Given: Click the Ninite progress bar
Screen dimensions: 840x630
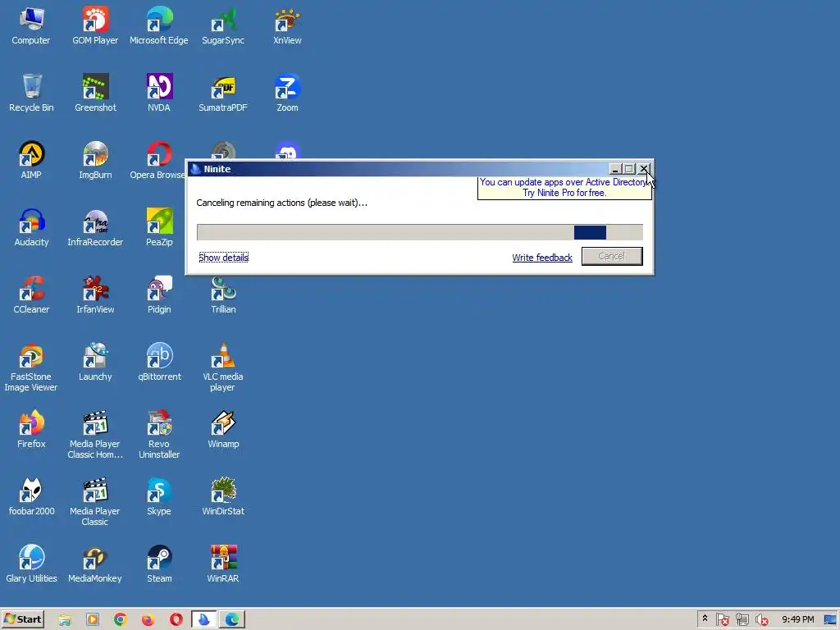Looking at the screenshot, I should coord(419,232).
